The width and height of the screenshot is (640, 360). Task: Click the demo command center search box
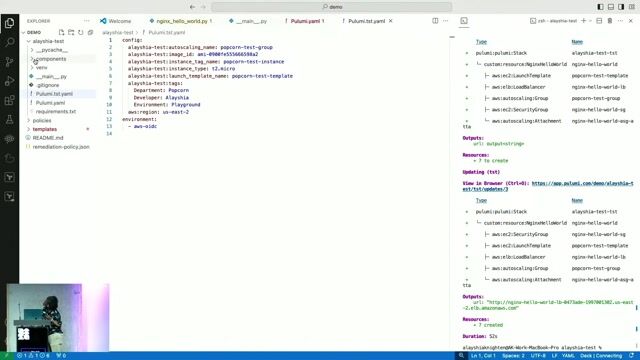click(332, 7)
